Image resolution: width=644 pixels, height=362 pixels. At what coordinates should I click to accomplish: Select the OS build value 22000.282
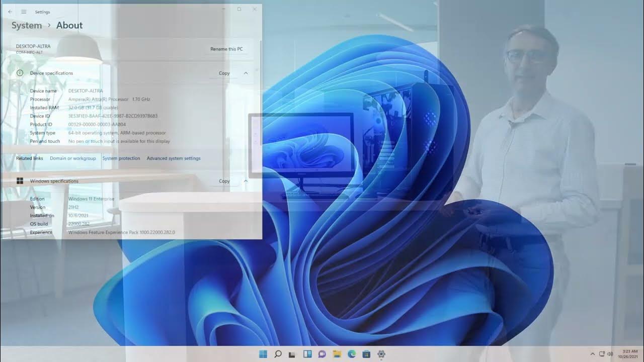(79, 224)
